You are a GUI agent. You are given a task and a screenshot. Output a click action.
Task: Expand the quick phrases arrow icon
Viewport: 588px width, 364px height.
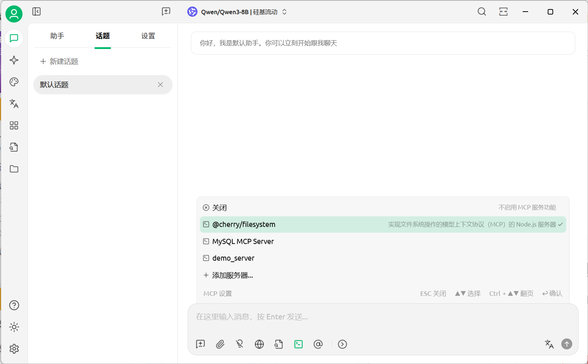click(342, 344)
